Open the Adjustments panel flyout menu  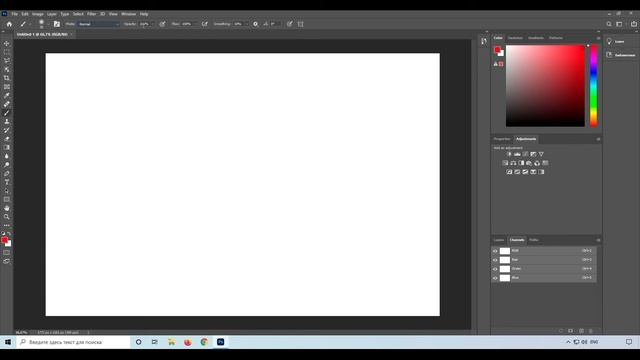tap(598, 139)
